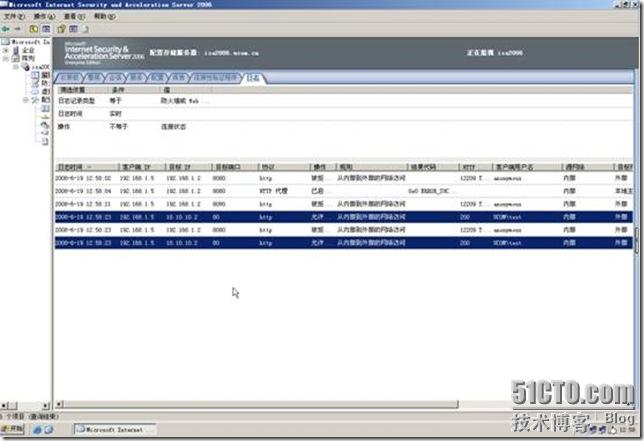Collapse the 阵列 tree node
Image resolution: width=644 pixels, height=441 pixels.
[6, 58]
